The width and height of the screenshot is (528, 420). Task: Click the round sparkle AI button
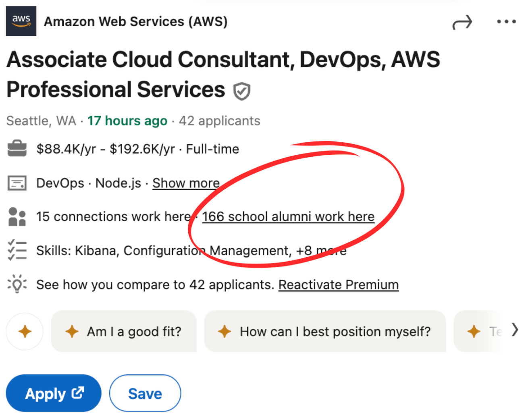coord(25,331)
